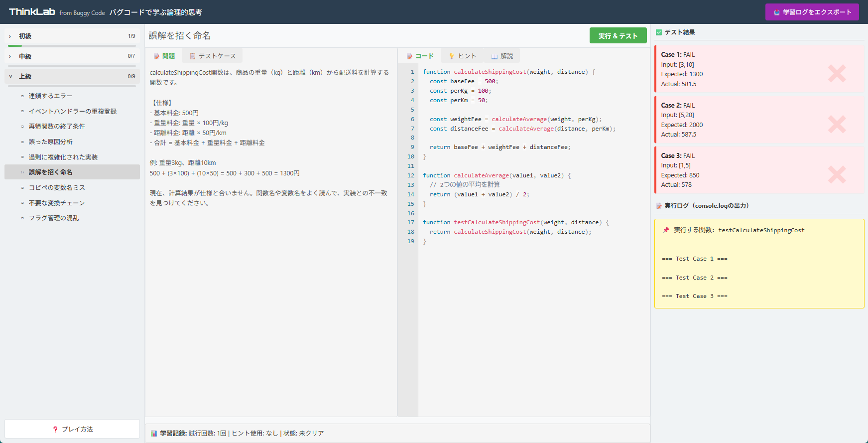Click in code line 6 weightFee assignment
The height and width of the screenshot is (443, 868).
(516, 119)
